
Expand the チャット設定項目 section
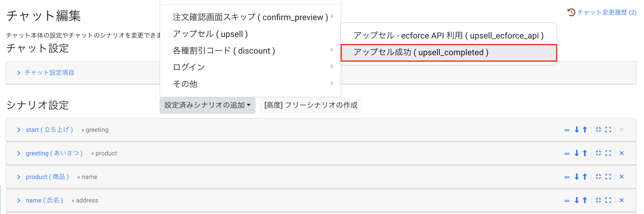coord(49,73)
